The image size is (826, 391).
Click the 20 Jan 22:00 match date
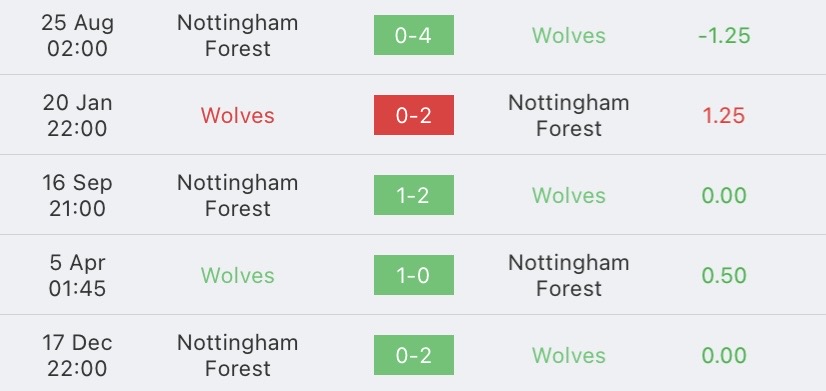77,115
